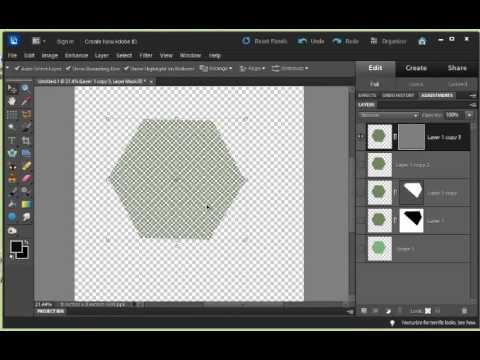
Task: Toggle visibility of layer with white mask
Action: [361, 220]
